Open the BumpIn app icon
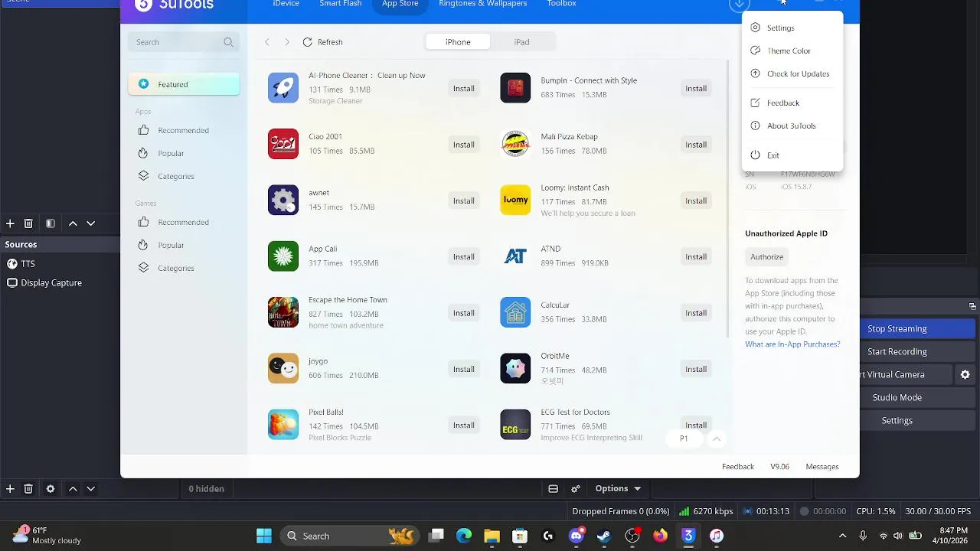 [515, 88]
